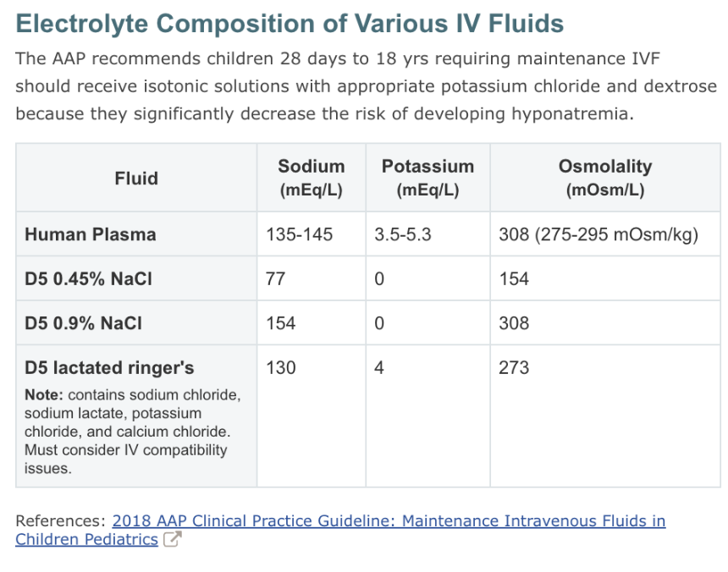
Task: Click the Electrolyte Composition page heading
Action: (290, 23)
